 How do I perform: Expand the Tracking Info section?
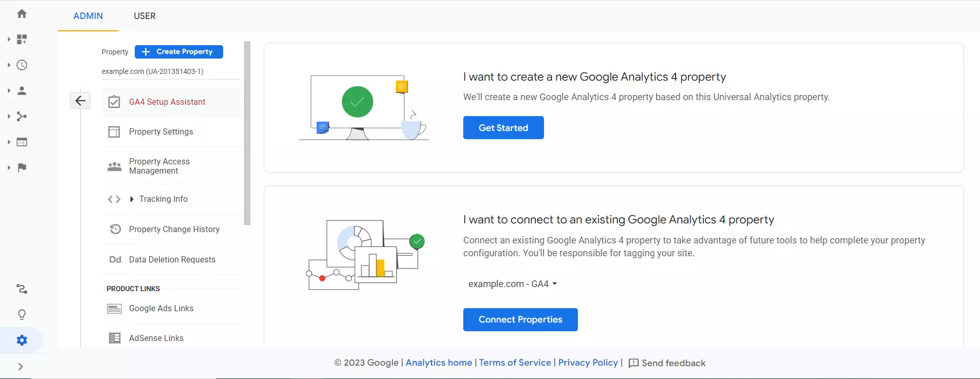pyautogui.click(x=132, y=199)
